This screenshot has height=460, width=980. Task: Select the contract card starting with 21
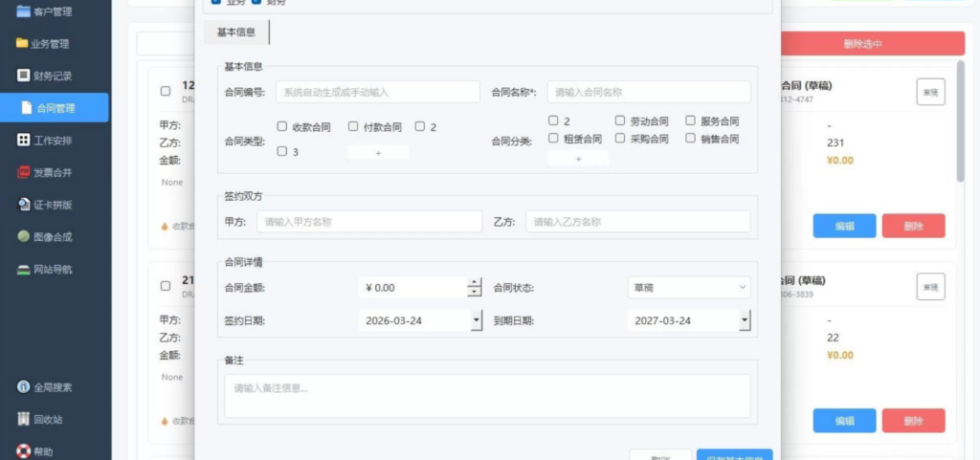coord(166,286)
